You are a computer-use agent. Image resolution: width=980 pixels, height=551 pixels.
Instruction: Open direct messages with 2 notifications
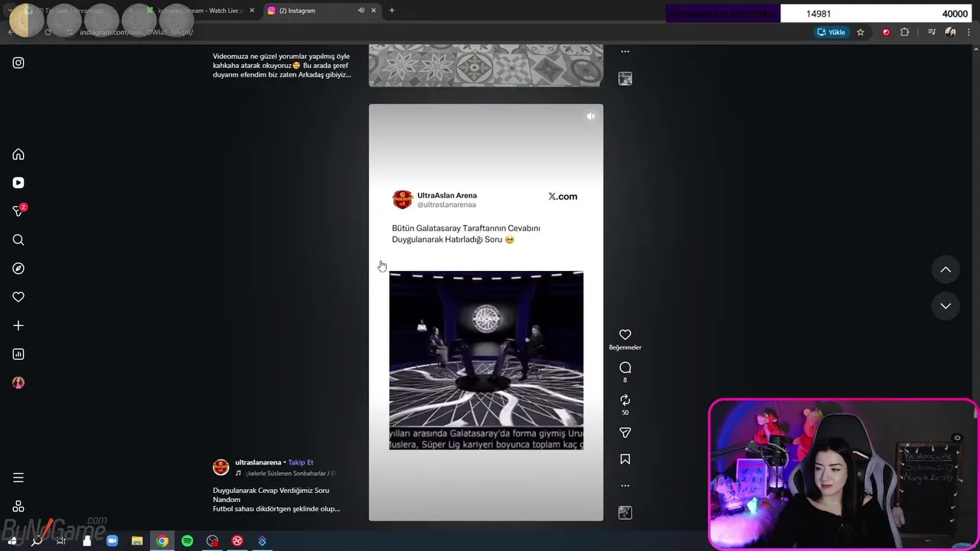click(x=18, y=211)
